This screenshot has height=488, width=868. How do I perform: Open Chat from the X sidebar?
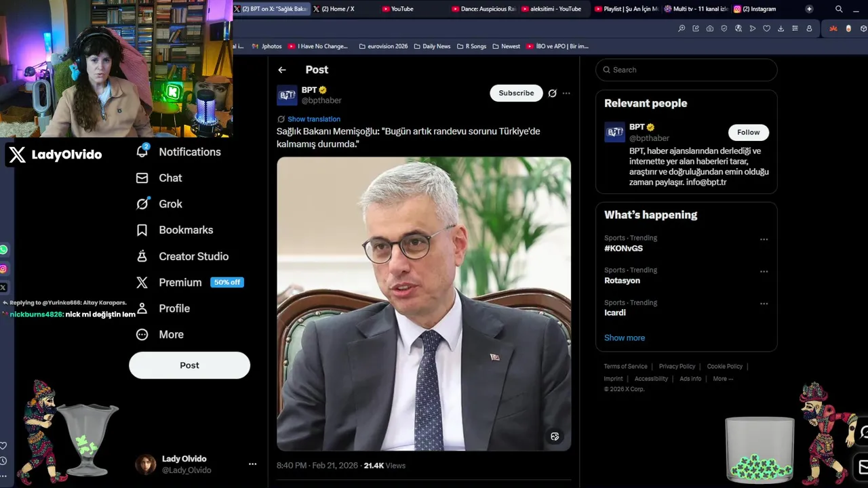[159, 178]
